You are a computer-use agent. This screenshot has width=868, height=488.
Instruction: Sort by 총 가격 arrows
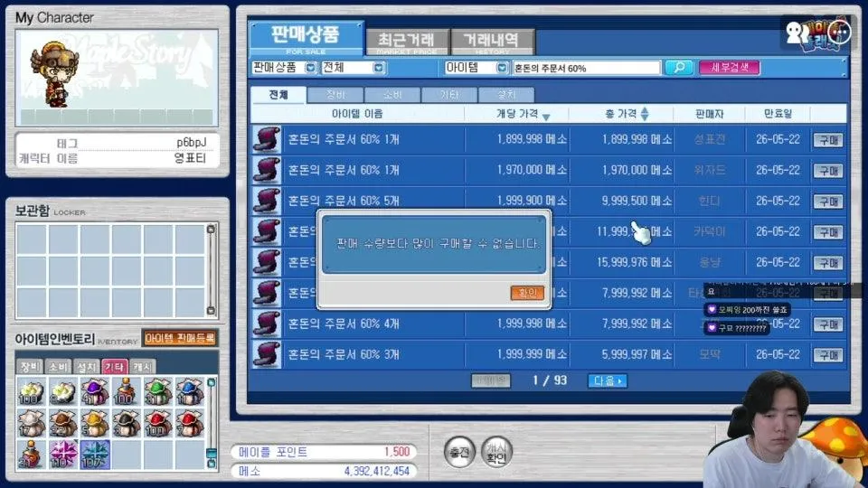coord(645,114)
